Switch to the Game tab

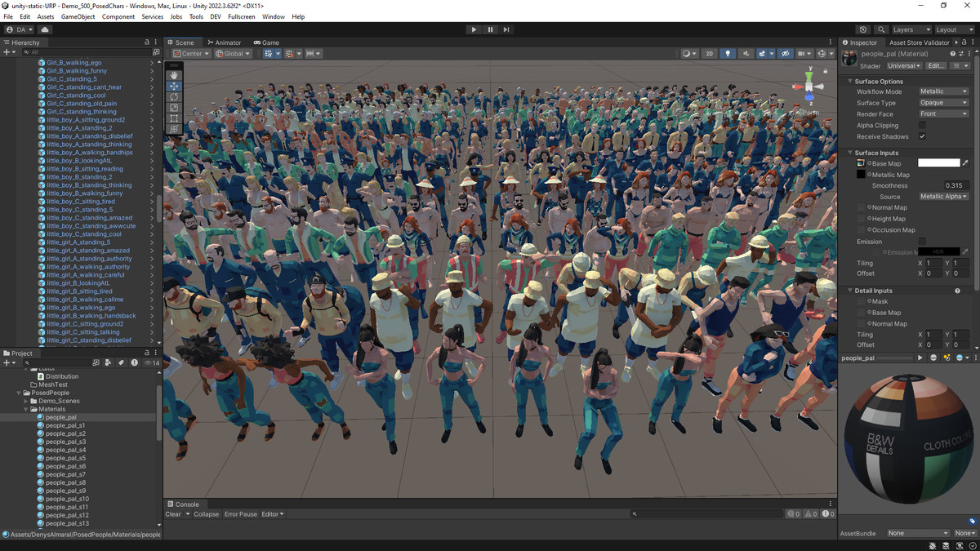(x=266, y=42)
